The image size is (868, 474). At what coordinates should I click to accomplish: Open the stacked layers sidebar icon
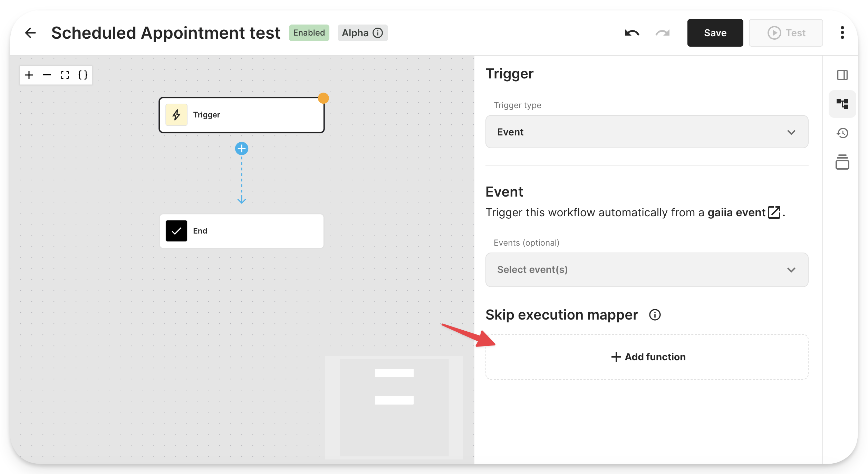pyautogui.click(x=842, y=162)
